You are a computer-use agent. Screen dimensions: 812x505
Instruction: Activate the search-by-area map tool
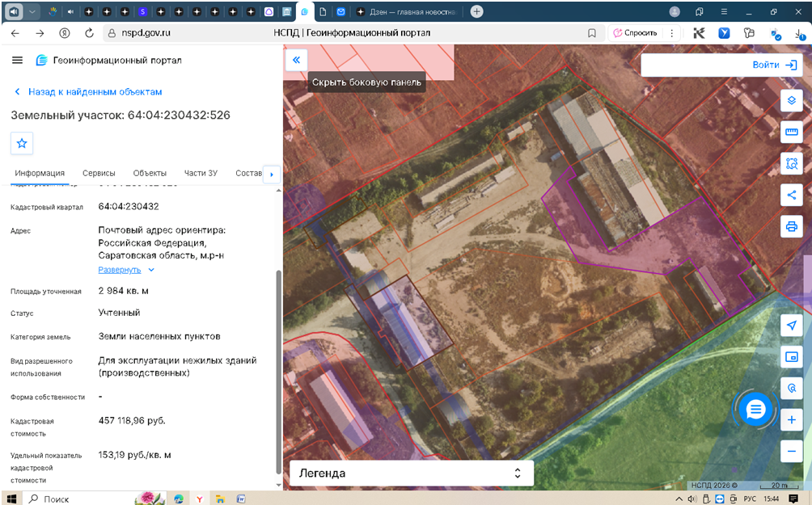791,163
